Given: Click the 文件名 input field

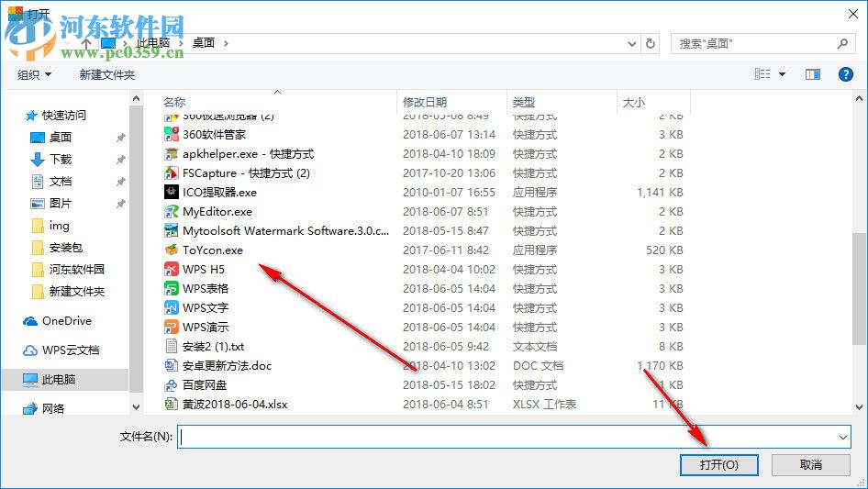Looking at the screenshot, I should pyautogui.click(x=514, y=437).
